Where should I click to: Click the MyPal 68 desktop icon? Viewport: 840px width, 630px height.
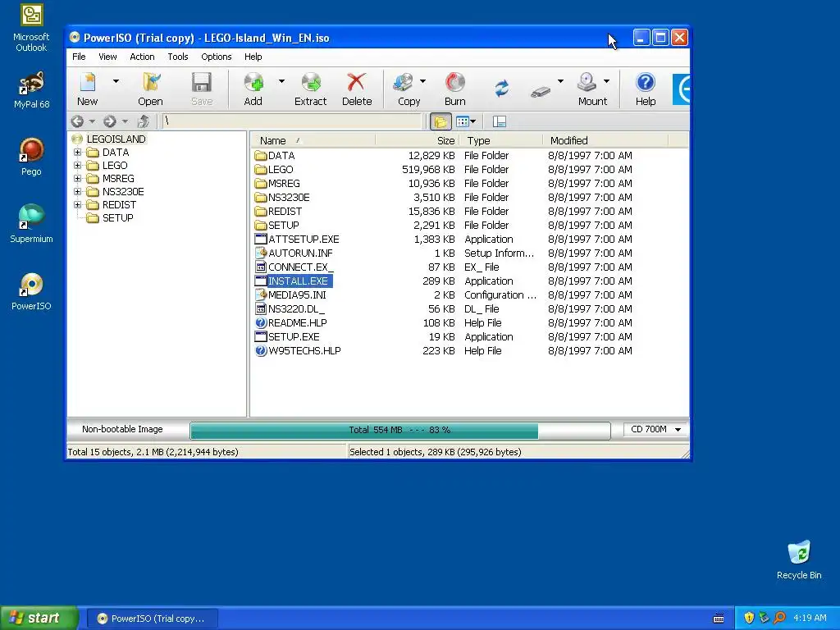point(31,90)
